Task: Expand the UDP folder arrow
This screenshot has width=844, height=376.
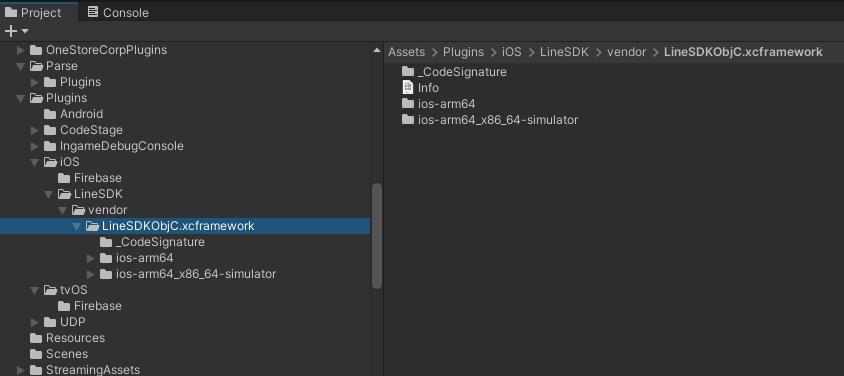Action: (x=35, y=322)
